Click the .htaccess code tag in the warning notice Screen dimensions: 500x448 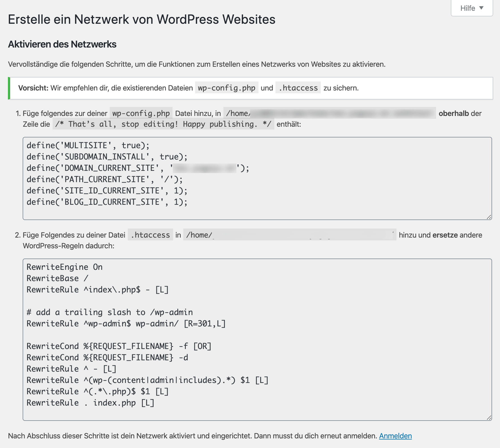tap(298, 88)
